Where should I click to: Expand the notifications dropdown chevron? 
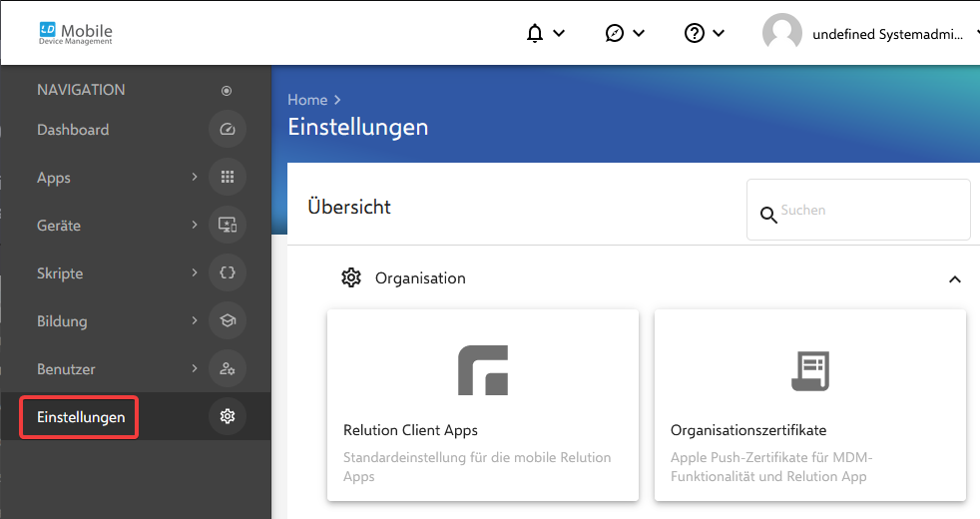(560, 33)
